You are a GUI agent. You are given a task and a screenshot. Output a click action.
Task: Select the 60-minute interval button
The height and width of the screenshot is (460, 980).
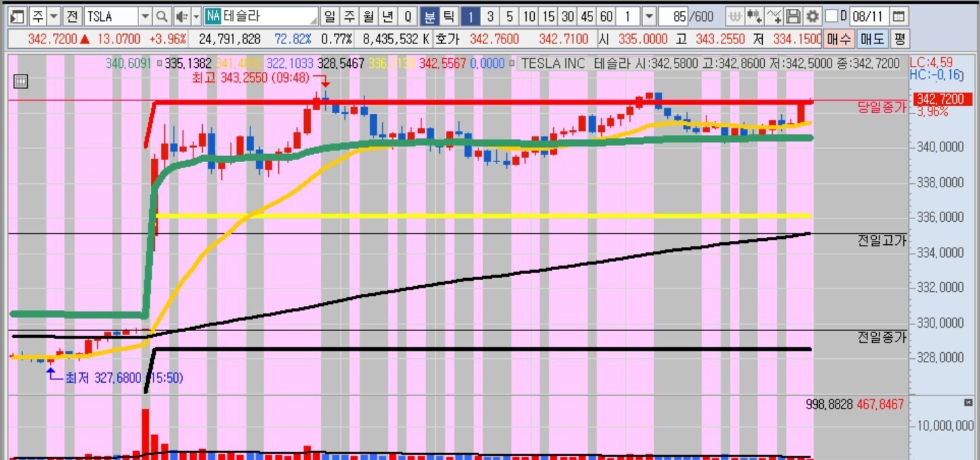pyautogui.click(x=607, y=16)
